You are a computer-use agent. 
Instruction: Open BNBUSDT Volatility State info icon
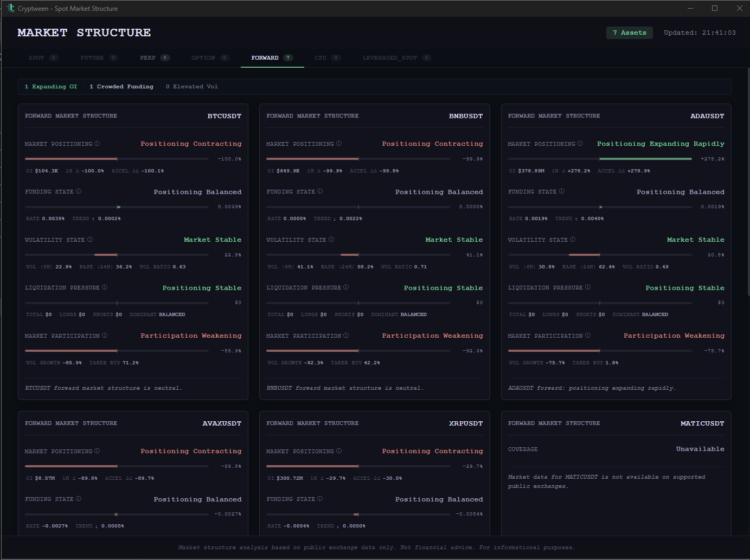[331, 240]
